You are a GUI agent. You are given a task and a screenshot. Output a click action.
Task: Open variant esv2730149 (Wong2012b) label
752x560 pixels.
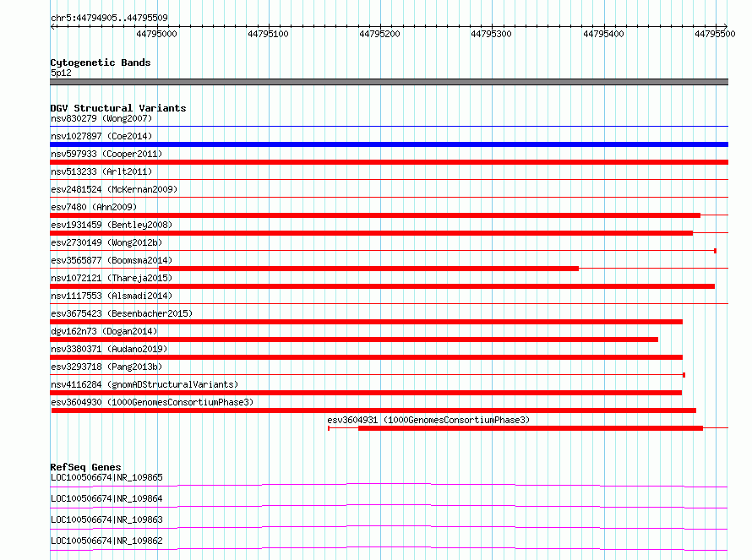pos(106,242)
